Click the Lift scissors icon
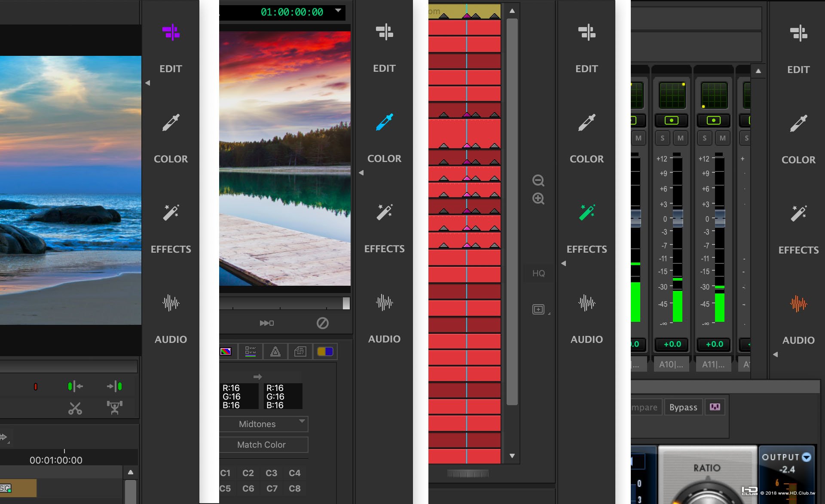The image size is (825, 504). click(75, 408)
